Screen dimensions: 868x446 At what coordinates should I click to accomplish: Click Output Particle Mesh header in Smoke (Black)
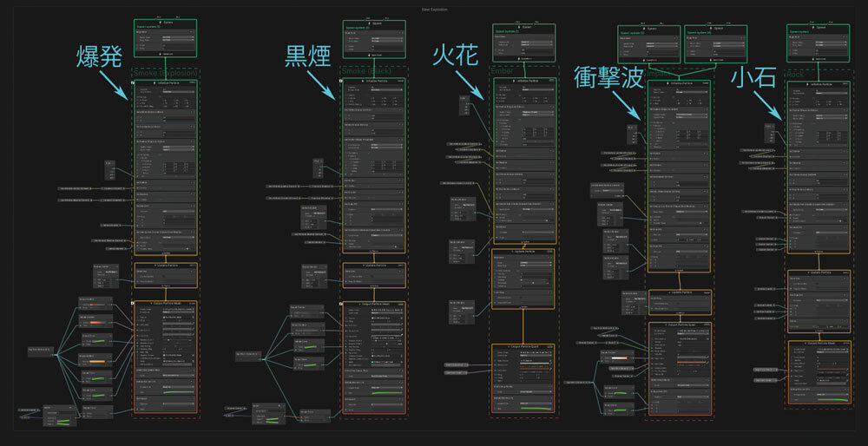pyautogui.click(x=374, y=304)
